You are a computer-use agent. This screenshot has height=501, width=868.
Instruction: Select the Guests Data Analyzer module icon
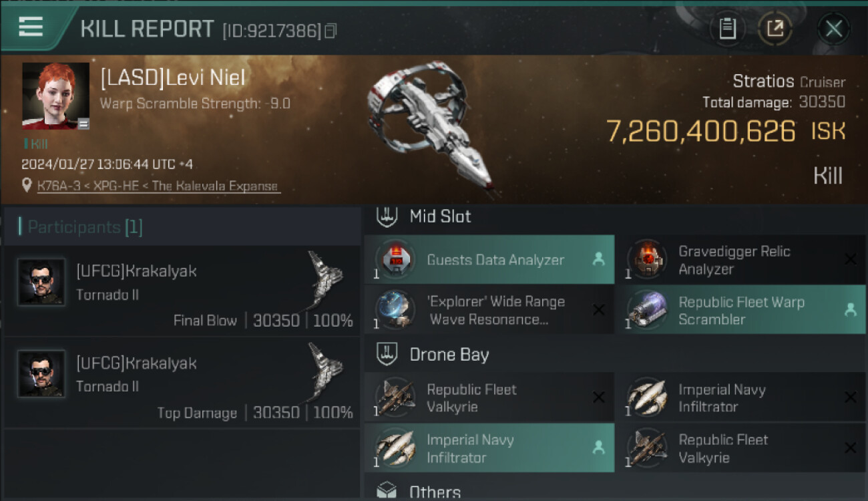395,260
